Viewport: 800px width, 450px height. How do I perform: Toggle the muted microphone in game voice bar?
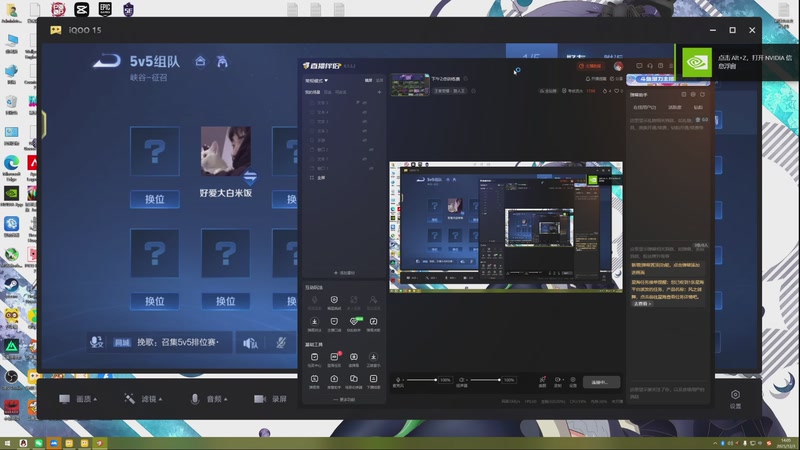point(281,343)
